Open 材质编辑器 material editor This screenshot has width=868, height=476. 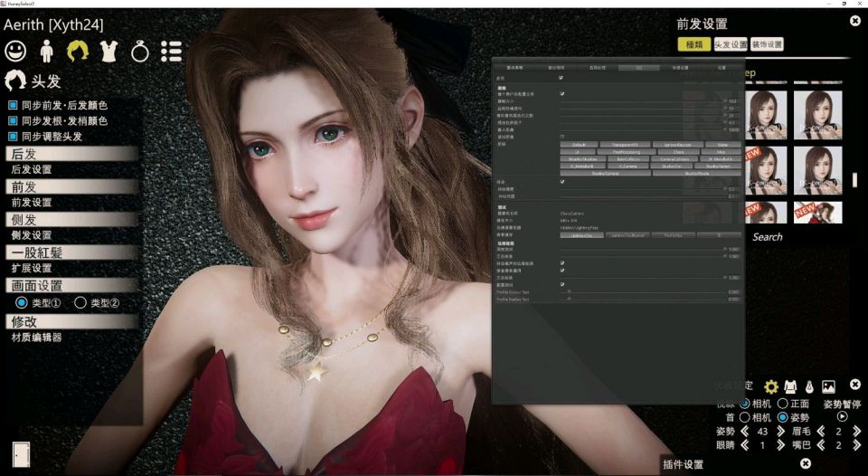pos(36,338)
